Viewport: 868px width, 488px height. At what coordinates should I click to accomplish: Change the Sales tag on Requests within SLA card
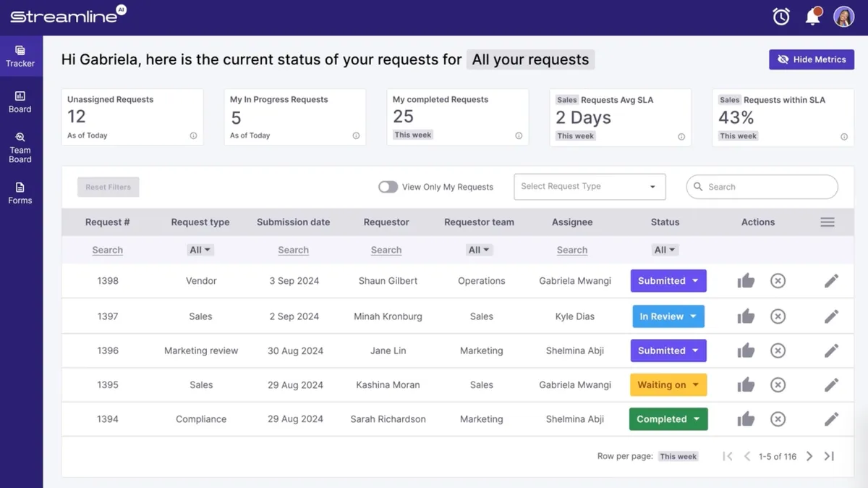coord(730,100)
